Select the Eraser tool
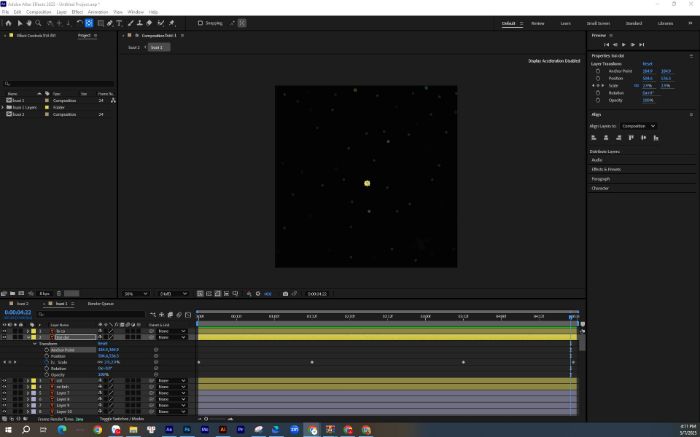 pos(149,23)
